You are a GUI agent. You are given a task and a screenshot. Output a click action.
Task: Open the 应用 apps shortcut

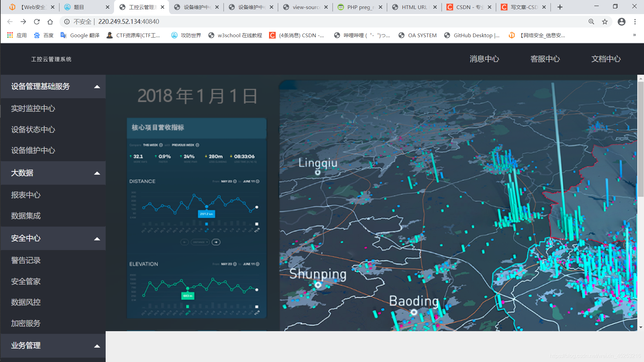(17, 35)
